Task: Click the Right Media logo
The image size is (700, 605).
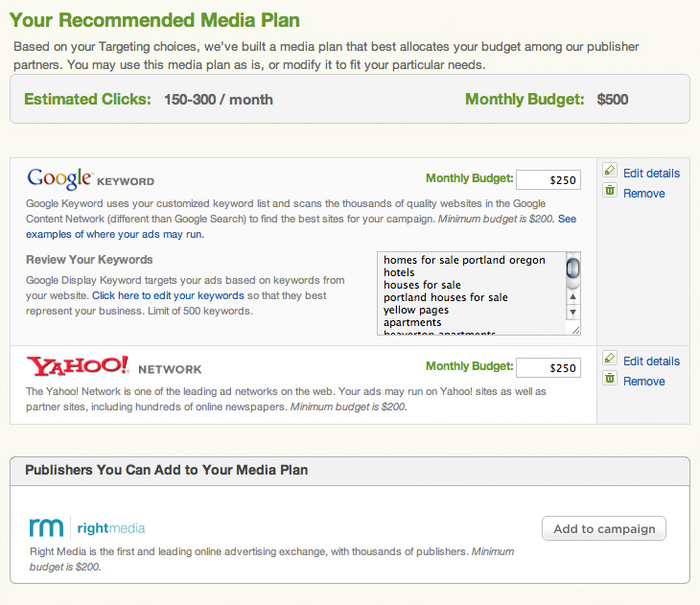Action: [87, 527]
